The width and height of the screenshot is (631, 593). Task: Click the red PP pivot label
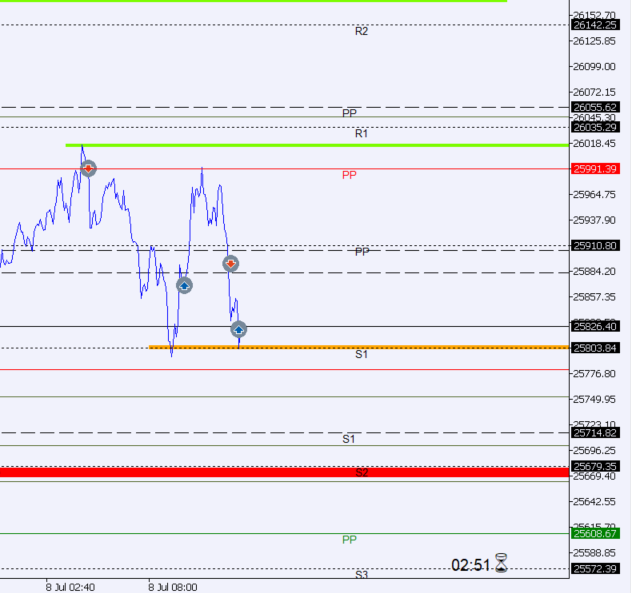pos(349,175)
